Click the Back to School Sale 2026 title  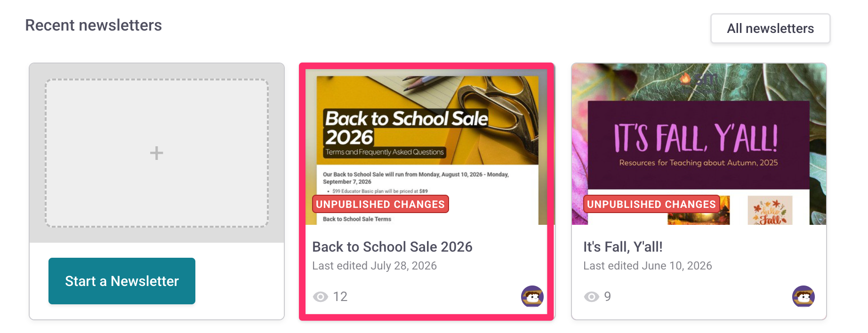point(392,247)
